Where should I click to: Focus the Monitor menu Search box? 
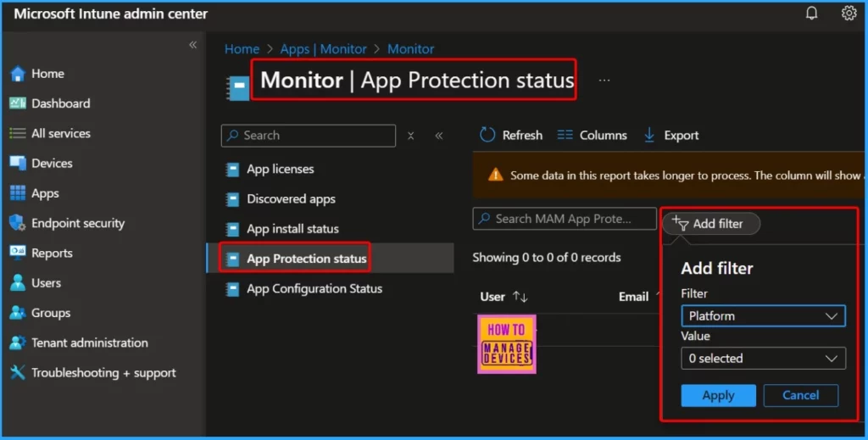(x=309, y=136)
